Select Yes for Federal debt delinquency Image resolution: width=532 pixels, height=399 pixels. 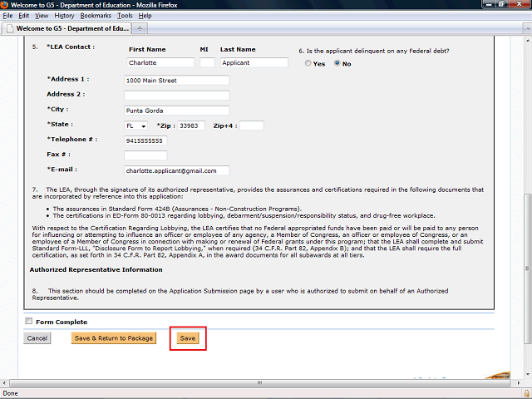pos(308,63)
